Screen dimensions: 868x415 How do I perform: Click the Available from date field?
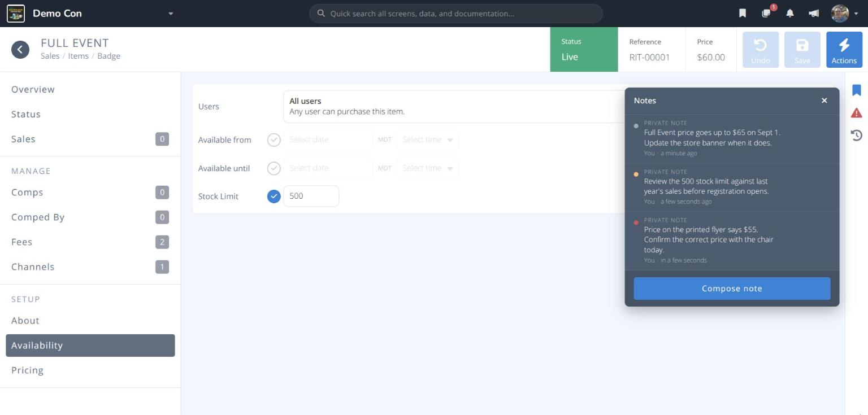pos(328,140)
